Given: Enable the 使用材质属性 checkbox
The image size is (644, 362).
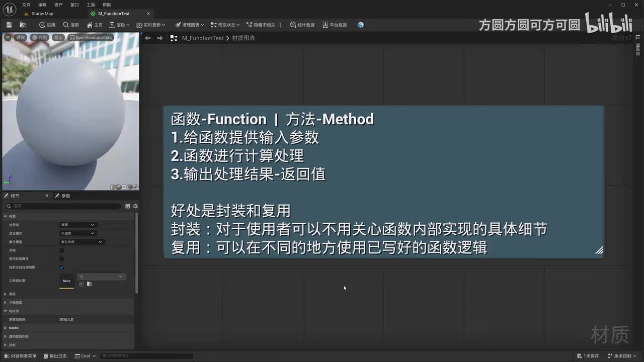Looking at the screenshot, I should pos(62,259).
